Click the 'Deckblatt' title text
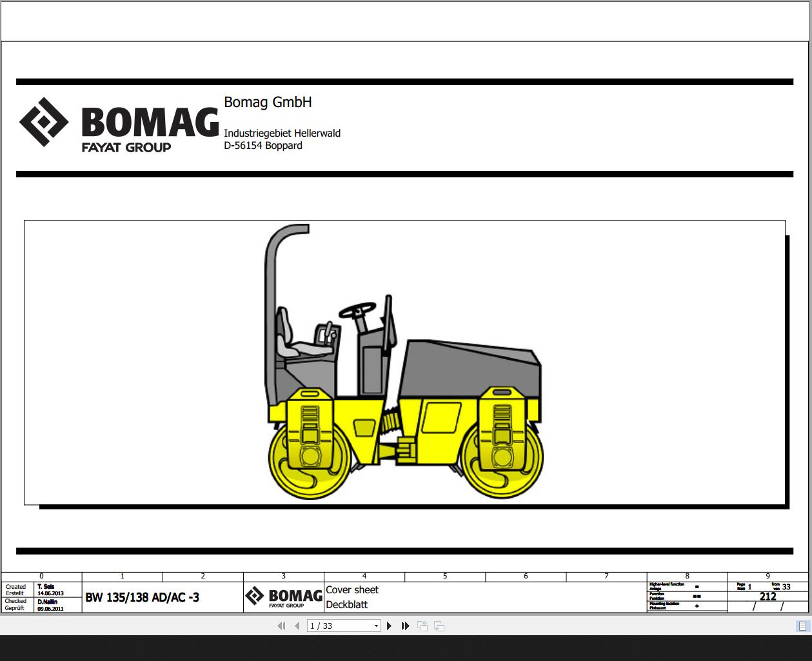The width and height of the screenshot is (812, 661). pos(347,604)
